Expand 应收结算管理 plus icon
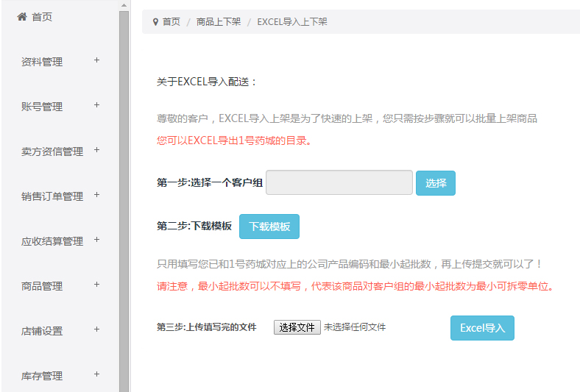The image size is (580, 392). tap(96, 240)
